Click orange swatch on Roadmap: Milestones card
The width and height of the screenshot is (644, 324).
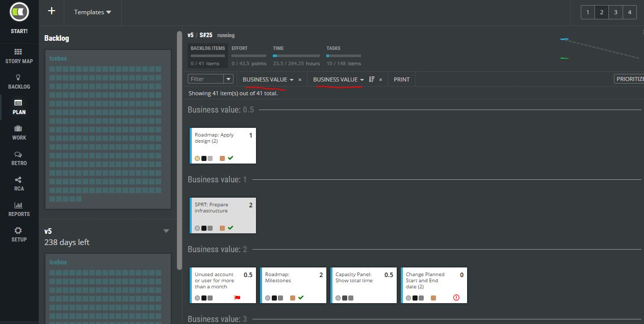click(x=293, y=298)
